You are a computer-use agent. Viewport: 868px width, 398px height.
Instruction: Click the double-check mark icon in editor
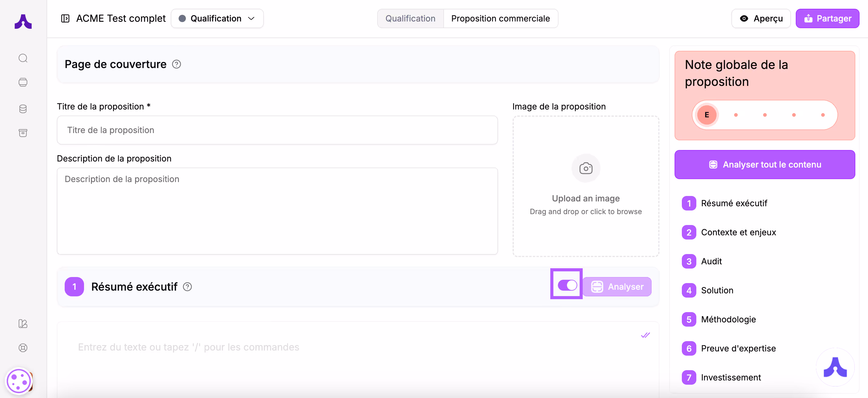(645, 335)
